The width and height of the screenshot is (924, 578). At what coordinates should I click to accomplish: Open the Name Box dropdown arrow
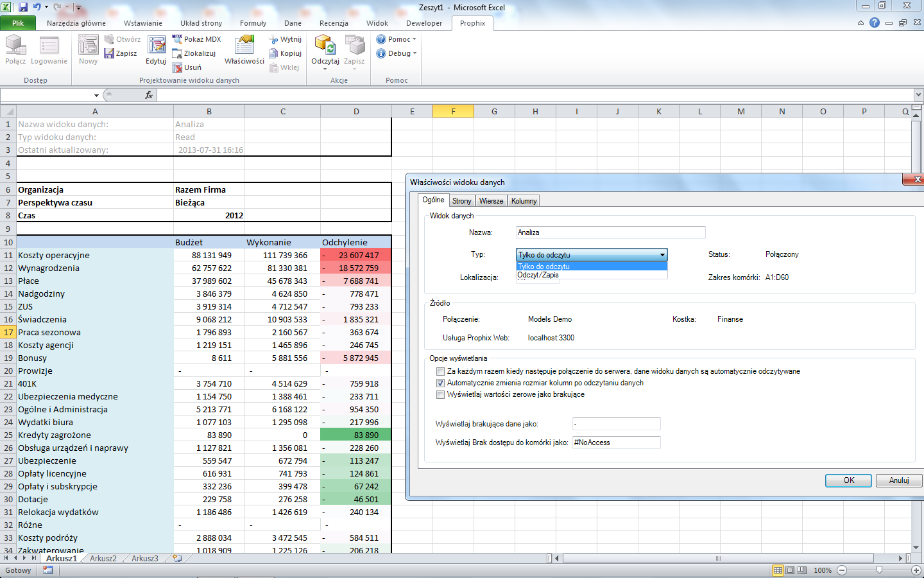96,95
